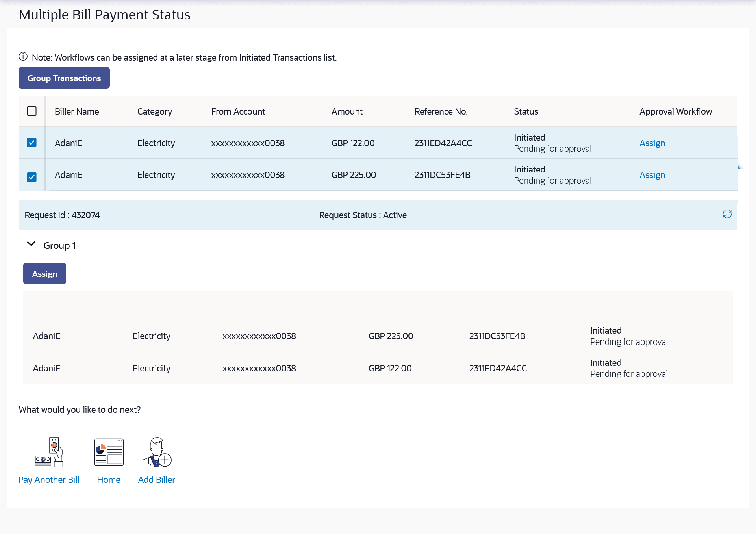
Task: Click the Approval Workflow column header
Action: (675, 111)
